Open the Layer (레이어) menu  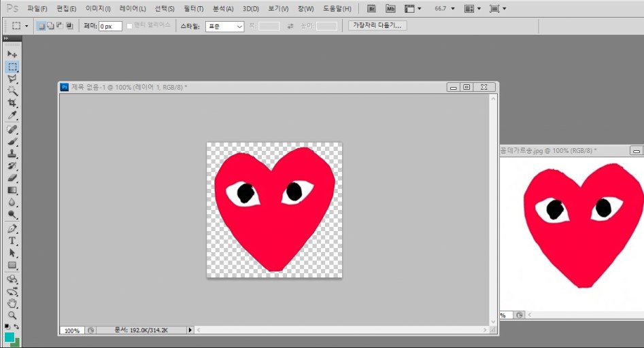click(x=132, y=9)
